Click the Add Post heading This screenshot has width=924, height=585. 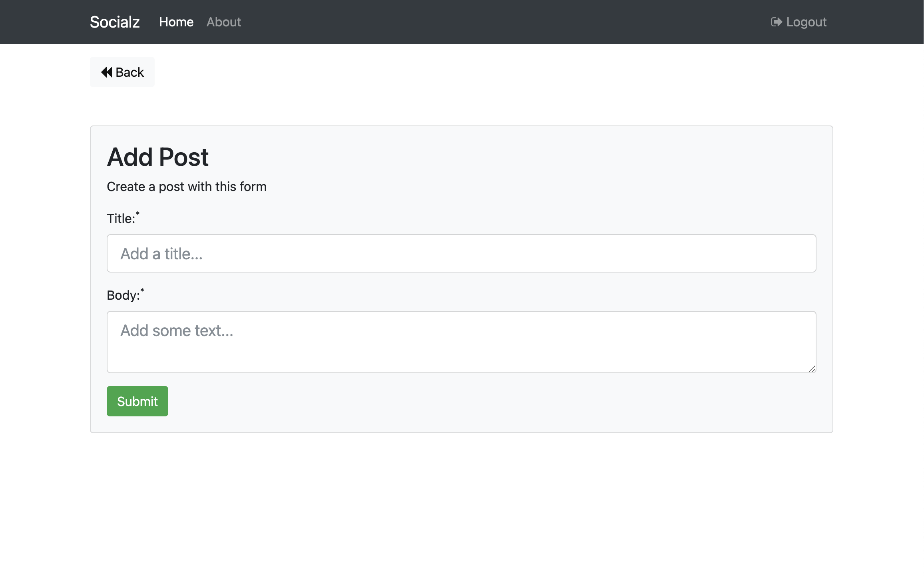click(x=157, y=157)
